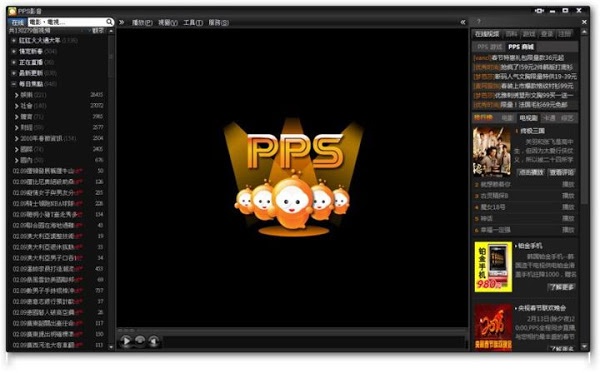Click 了解更多 under 铂金手机

(562, 287)
